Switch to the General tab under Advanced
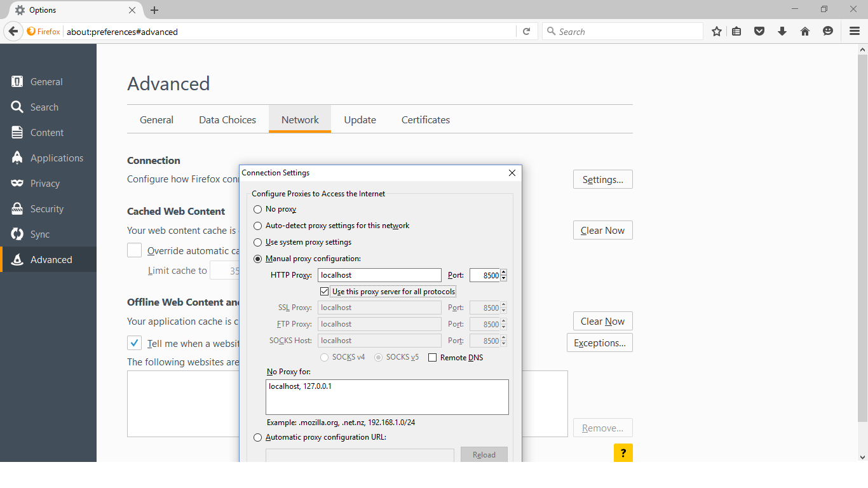This screenshot has width=868, height=488. 157,119
